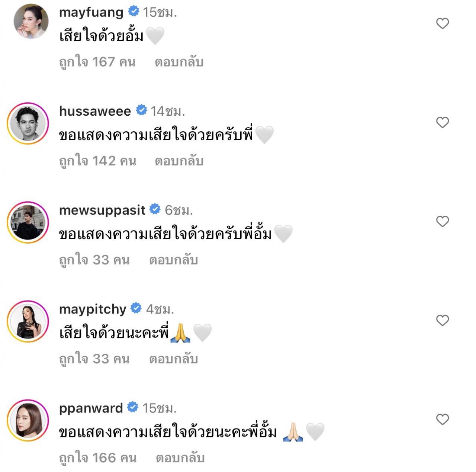
Task: Tap reply under mewsuppasit's comment
Action: [x=173, y=260]
